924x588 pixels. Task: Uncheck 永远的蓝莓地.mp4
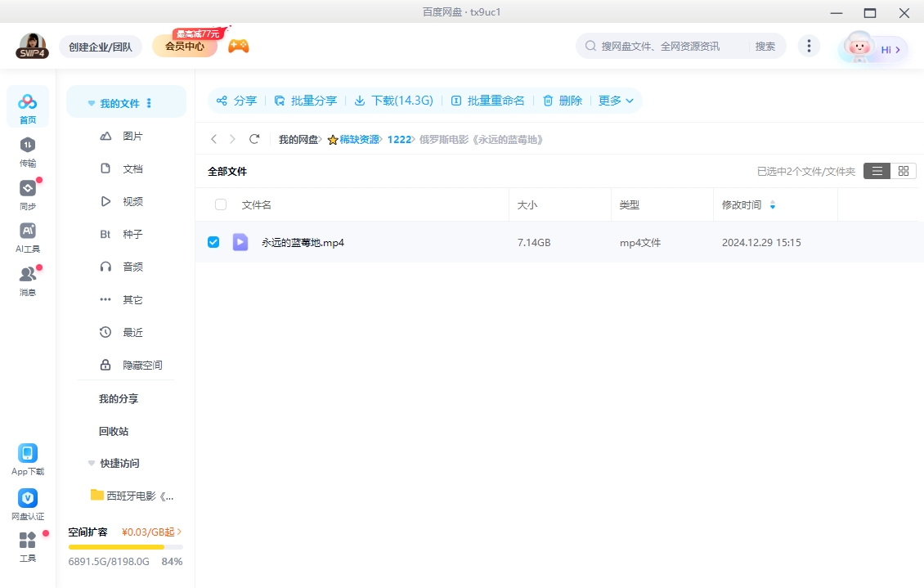tap(213, 241)
